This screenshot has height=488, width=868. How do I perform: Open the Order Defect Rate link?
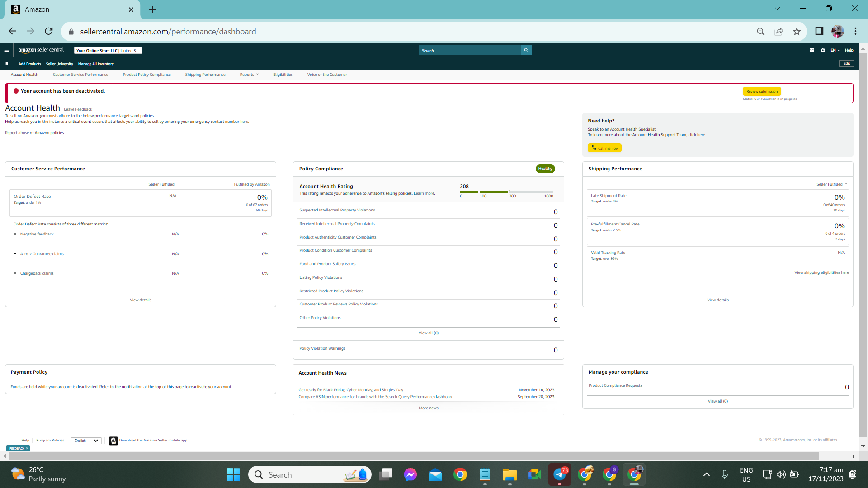pyautogui.click(x=32, y=197)
